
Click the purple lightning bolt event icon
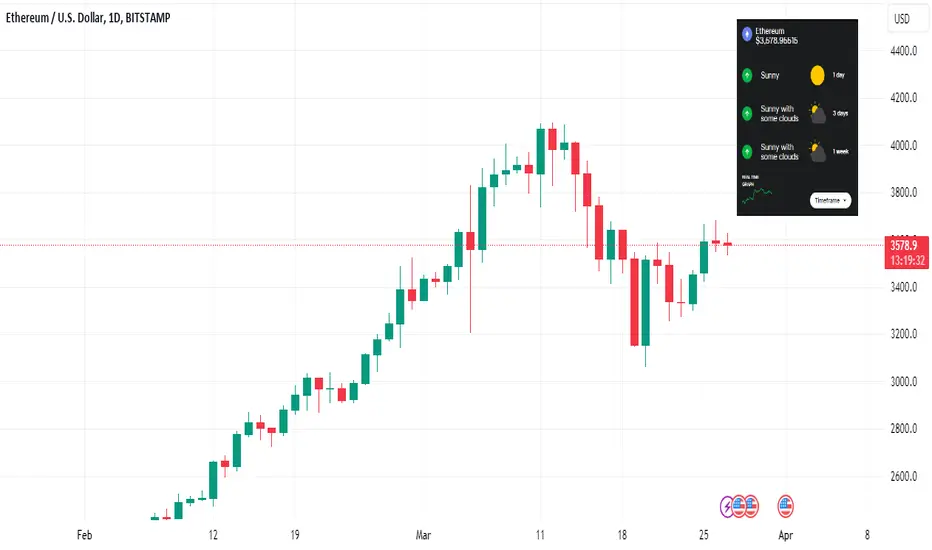click(x=727, y=507)
